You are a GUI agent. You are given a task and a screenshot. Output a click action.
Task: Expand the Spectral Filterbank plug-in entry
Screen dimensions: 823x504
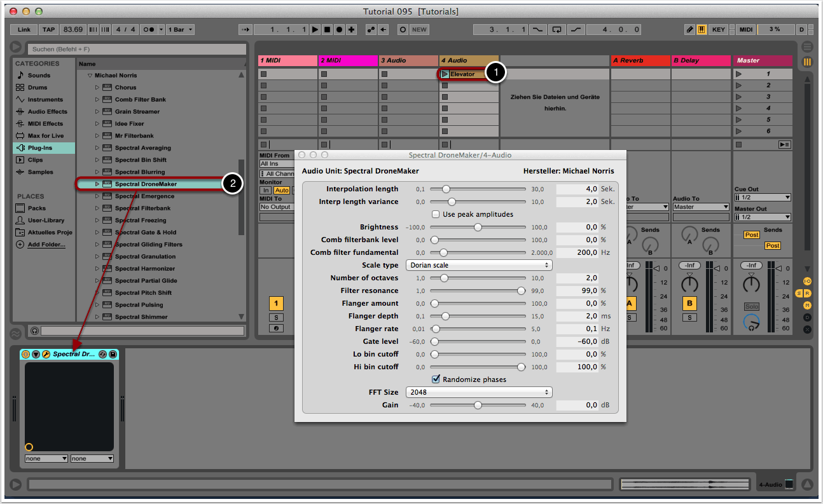coord(97,208)
